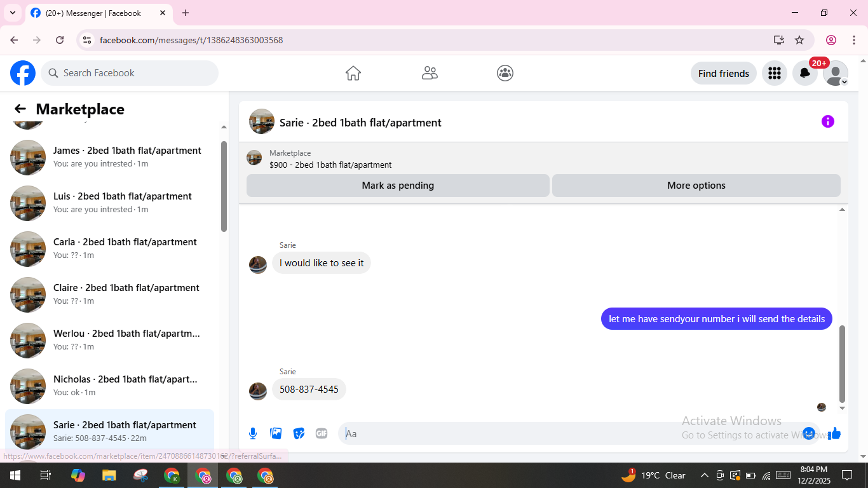Click the sent message about sending details

pyautogui.click(x=717, y=319)
